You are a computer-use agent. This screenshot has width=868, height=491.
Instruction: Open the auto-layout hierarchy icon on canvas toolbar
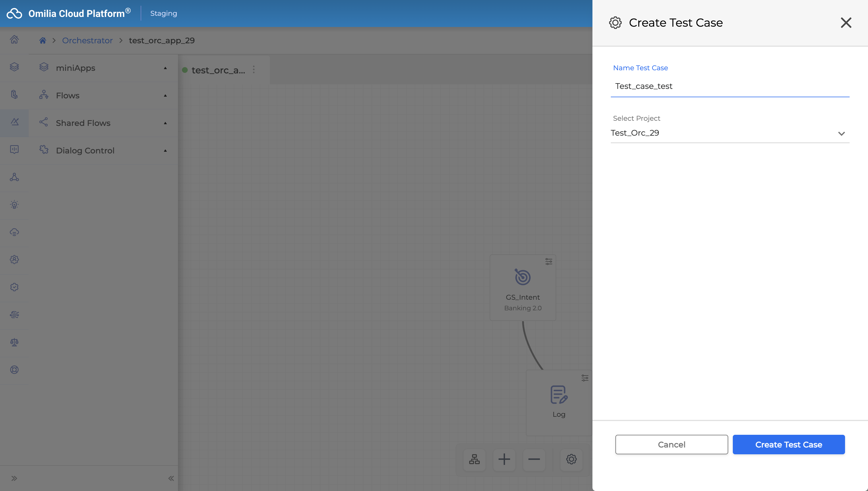tap(474, 459)
